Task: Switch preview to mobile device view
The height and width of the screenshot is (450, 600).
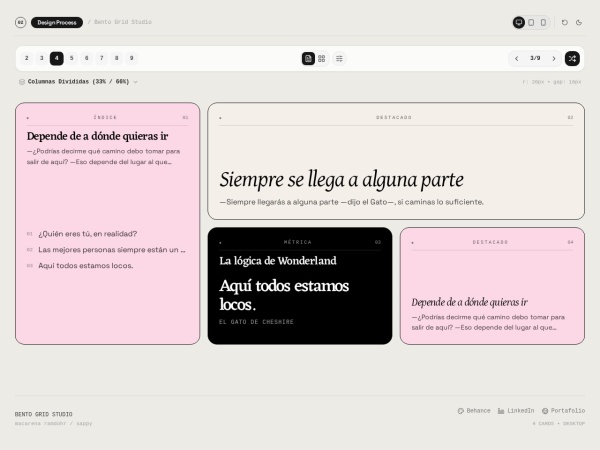Action: coord(543,23)
